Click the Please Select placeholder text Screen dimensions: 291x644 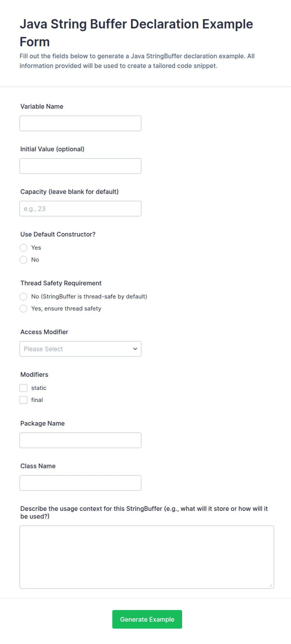coord(43,349)
